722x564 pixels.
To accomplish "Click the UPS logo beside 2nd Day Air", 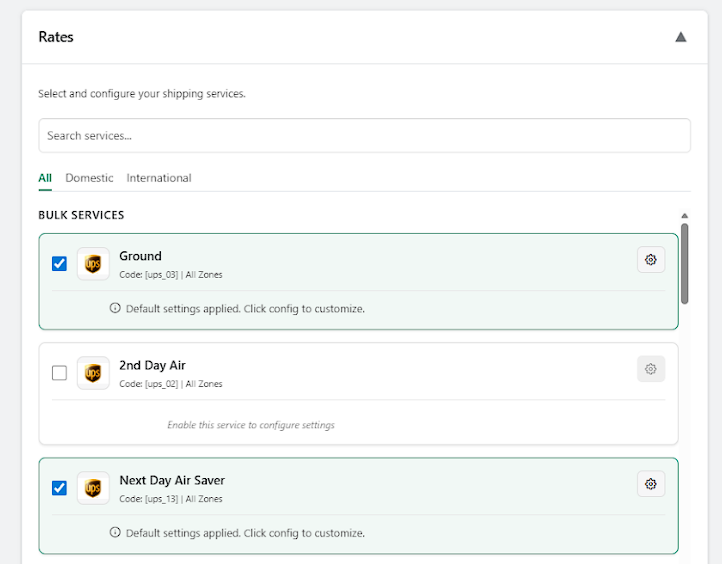I will coord(93,373).
